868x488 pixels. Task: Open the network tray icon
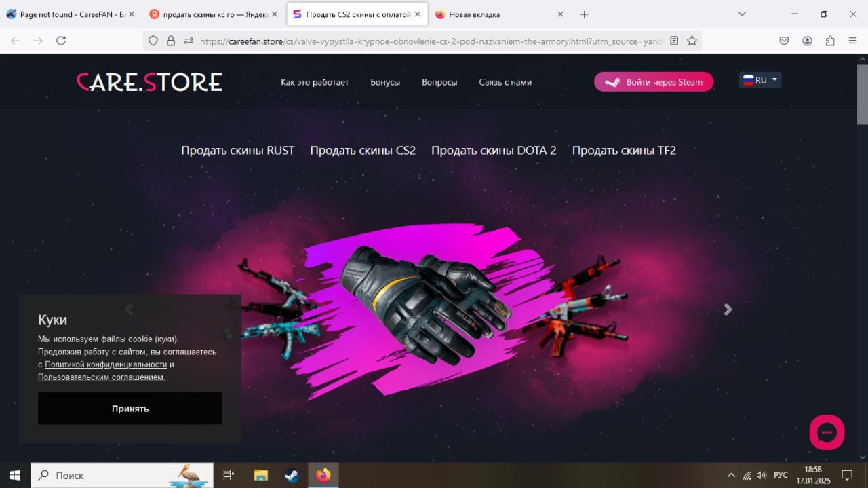747,475
